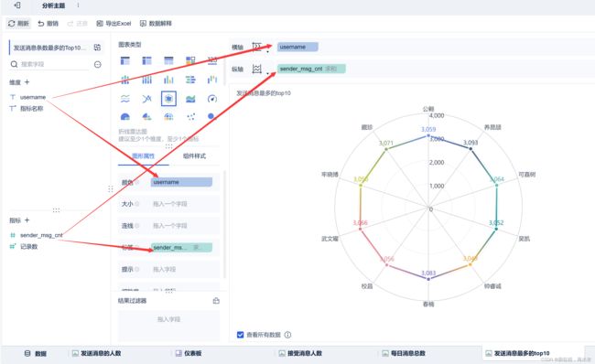Screen dimensions: 595x364
Task: Click the 撤销 undo button
Action: click(48, 24)
